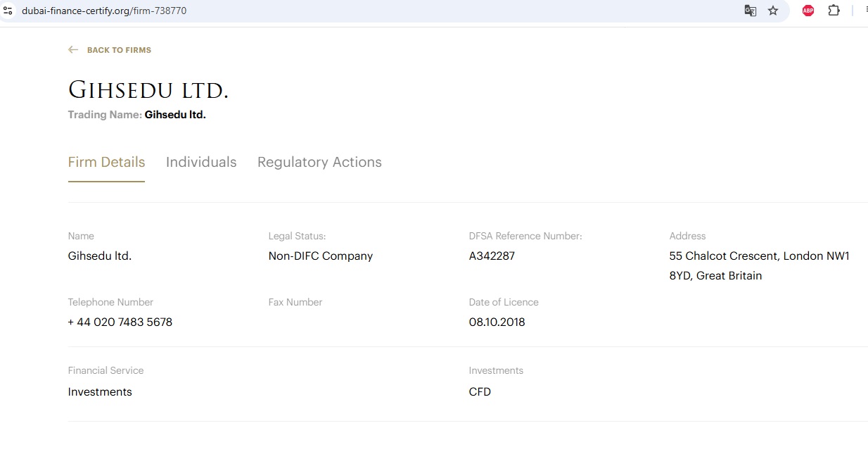
Task: Open the Google Translate page icon
Action: click(751, 11)
